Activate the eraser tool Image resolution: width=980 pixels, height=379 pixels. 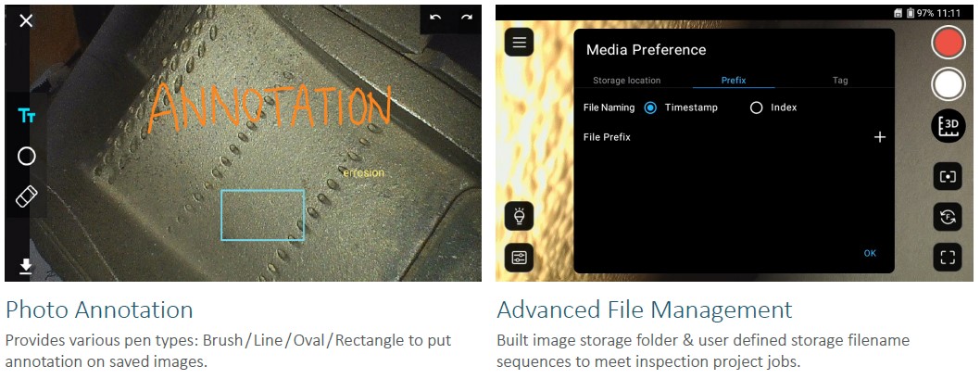[x=26, y=196]
